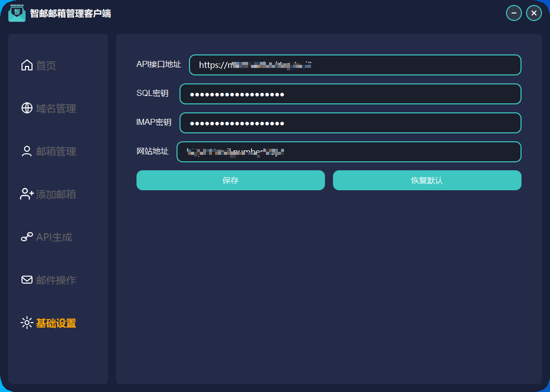
Task: Switch to the 域名管理 menu label
Action: point(56,108)
